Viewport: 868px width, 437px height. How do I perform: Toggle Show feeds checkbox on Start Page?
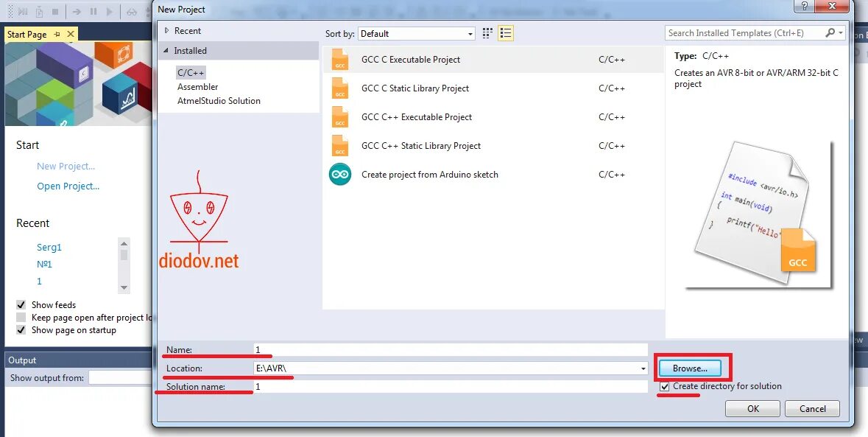[21, 304]
